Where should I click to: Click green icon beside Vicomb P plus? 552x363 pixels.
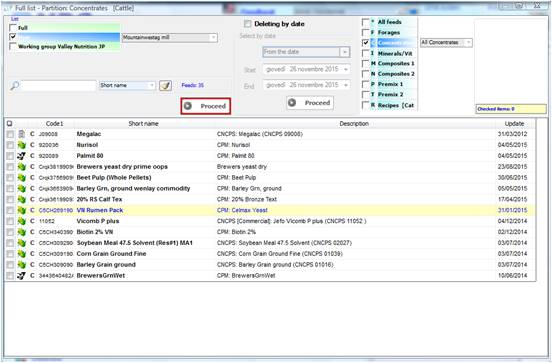(x=21, y=221)
